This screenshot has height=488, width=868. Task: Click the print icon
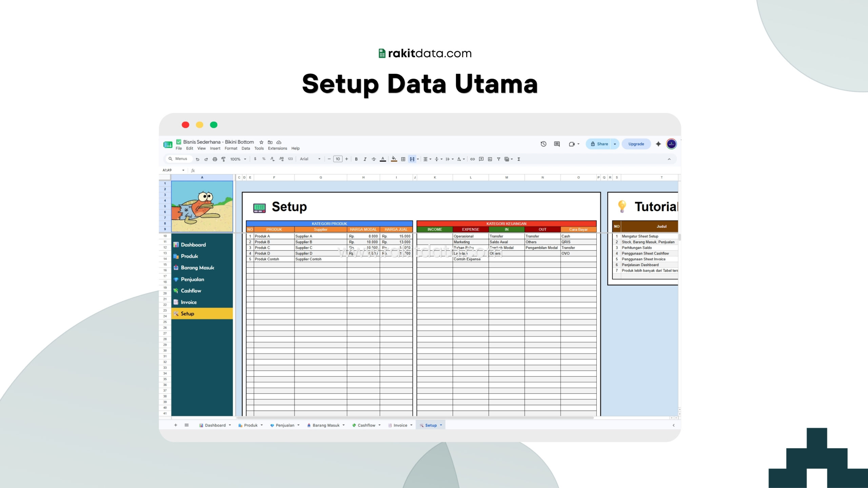pos(215,159)
